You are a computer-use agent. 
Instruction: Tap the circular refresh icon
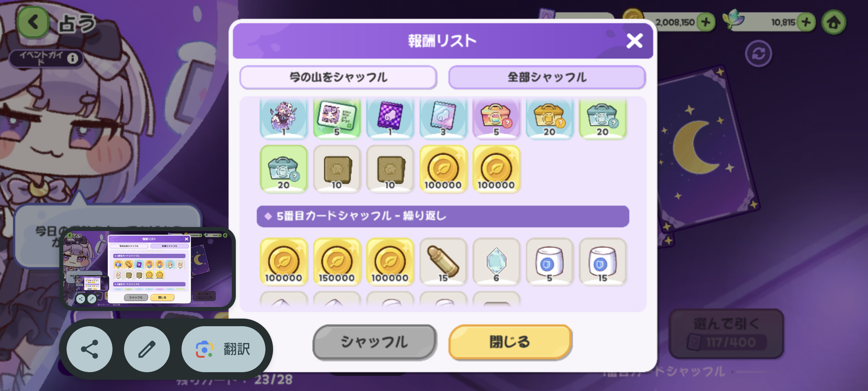759,54
